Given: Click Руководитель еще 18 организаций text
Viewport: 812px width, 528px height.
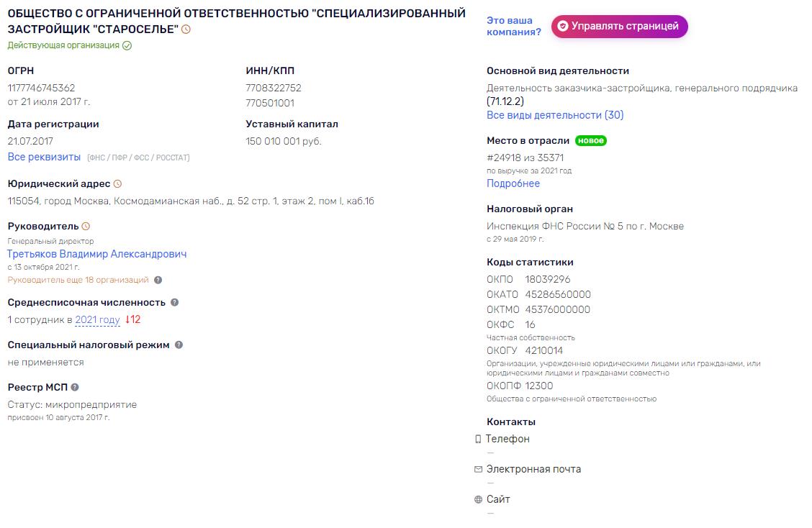Looking at the screenshot, I should 78,280.
